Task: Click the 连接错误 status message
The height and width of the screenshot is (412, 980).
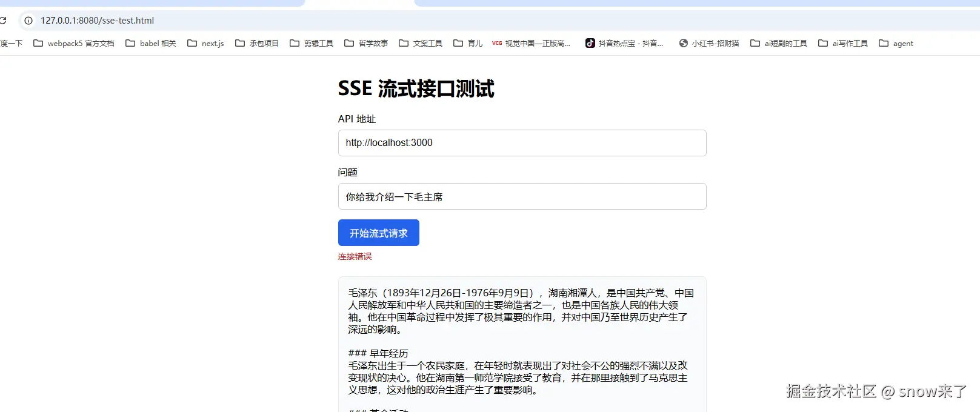Action: pyautogui.click(x=355, y=257)
